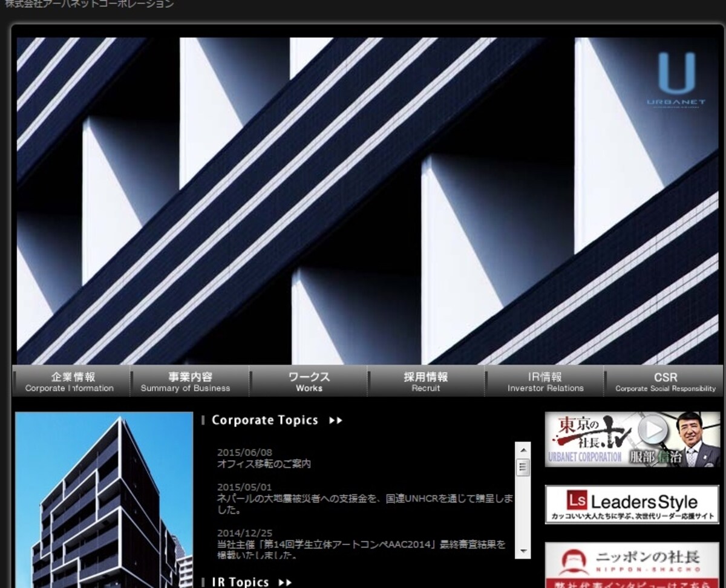This screenshot has height=588, width=726.
Task: Click the 2014/12/25 date text
Action: pyautogui.click(x=245, y=533)
